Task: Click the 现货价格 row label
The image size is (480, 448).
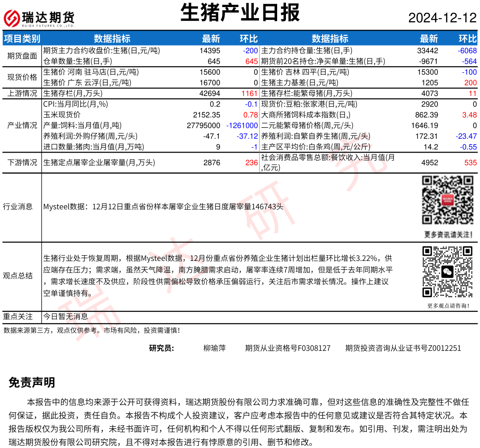Action: 22,77
